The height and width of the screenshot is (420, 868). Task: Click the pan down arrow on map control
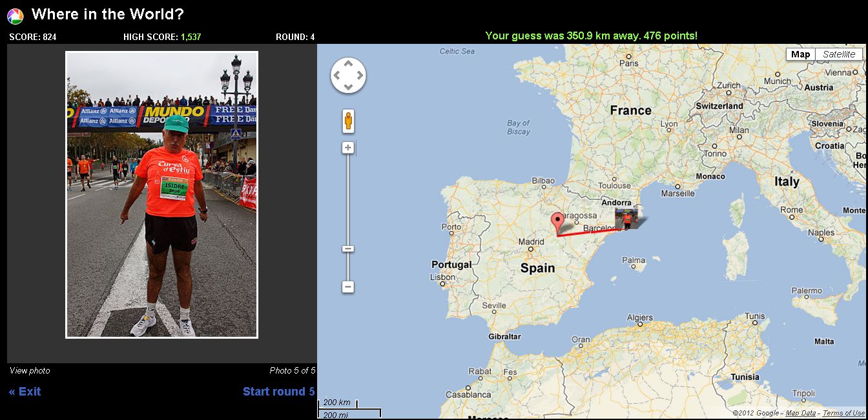[x=348, y=86]
